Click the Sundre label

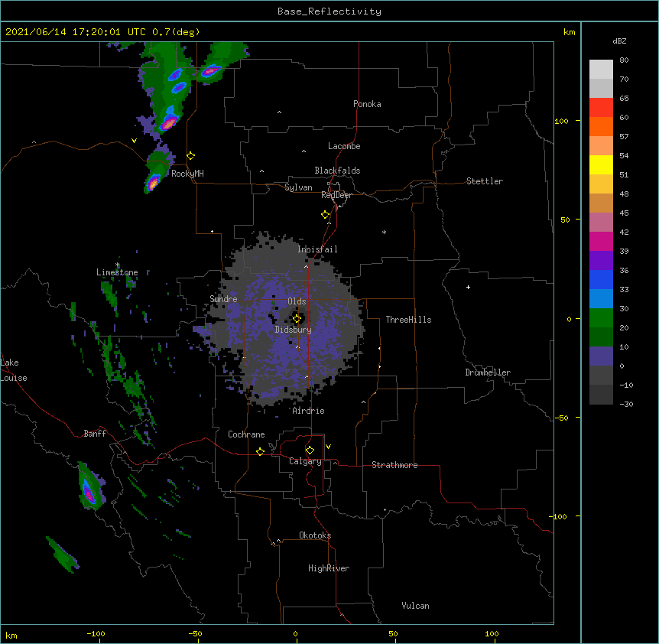coord(223,299)
